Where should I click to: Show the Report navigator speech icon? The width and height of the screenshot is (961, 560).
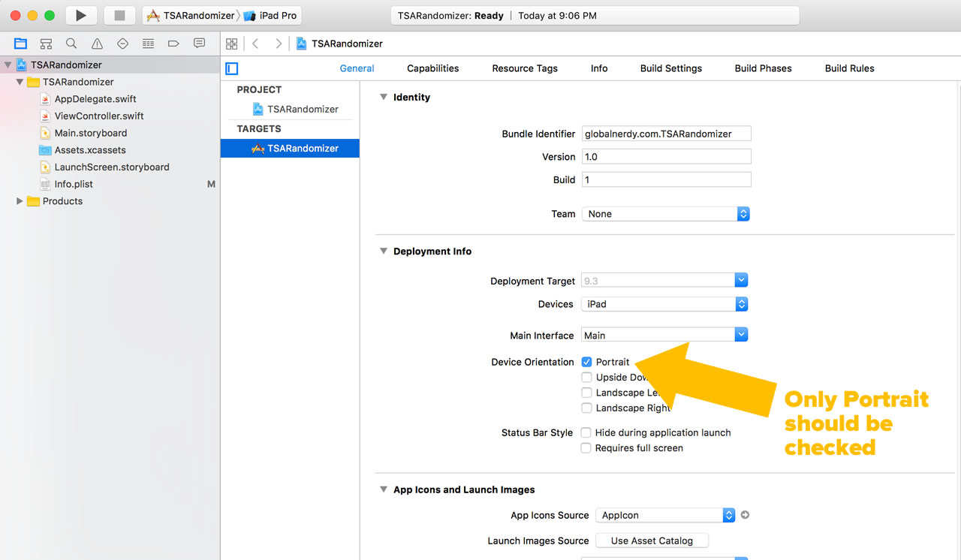click(x=199, y=44)
